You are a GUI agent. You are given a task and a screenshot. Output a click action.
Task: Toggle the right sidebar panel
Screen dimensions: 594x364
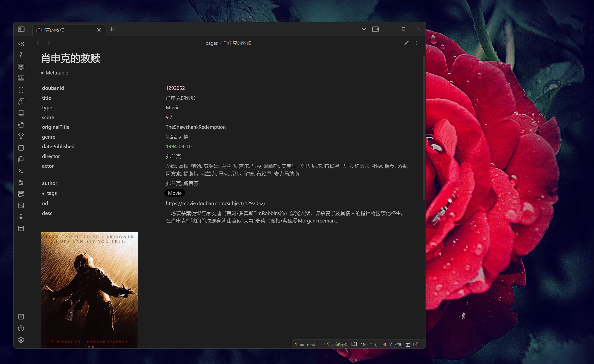[375, 29]
